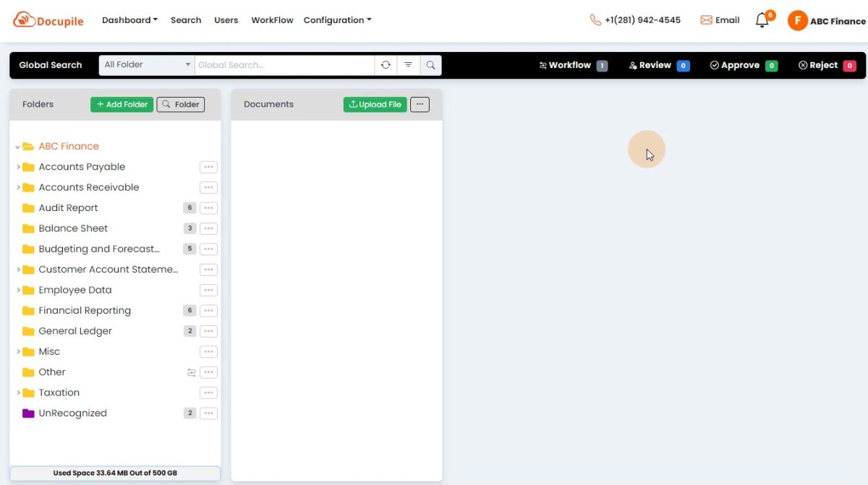Open options menu for Audit Report folder

[208, 207]
